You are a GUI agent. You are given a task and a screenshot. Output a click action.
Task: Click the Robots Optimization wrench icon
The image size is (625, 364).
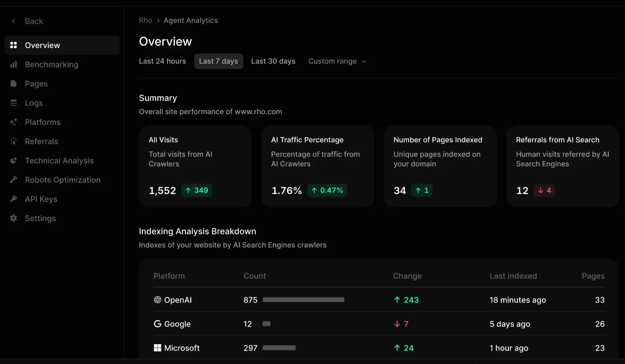(x=13, y=180)
